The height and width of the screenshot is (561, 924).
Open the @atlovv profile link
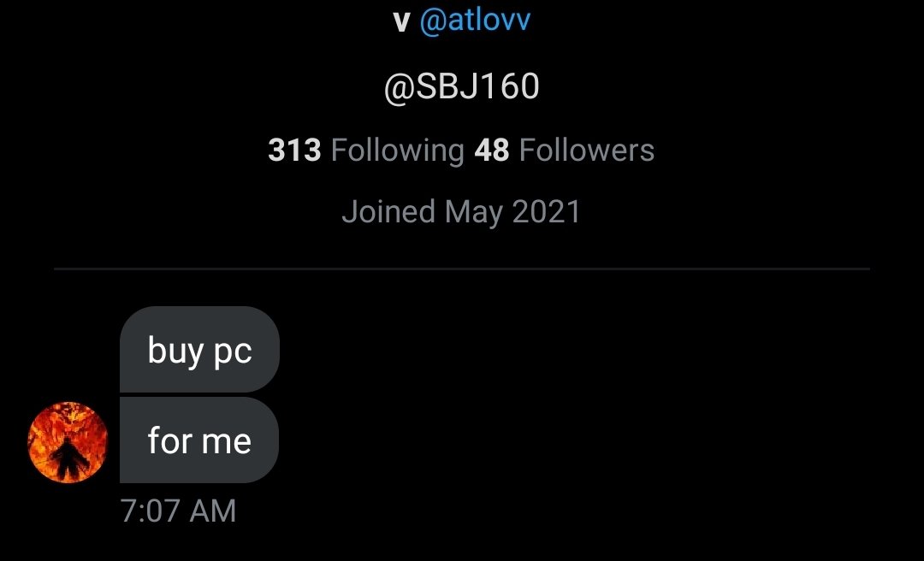point(475,20)
